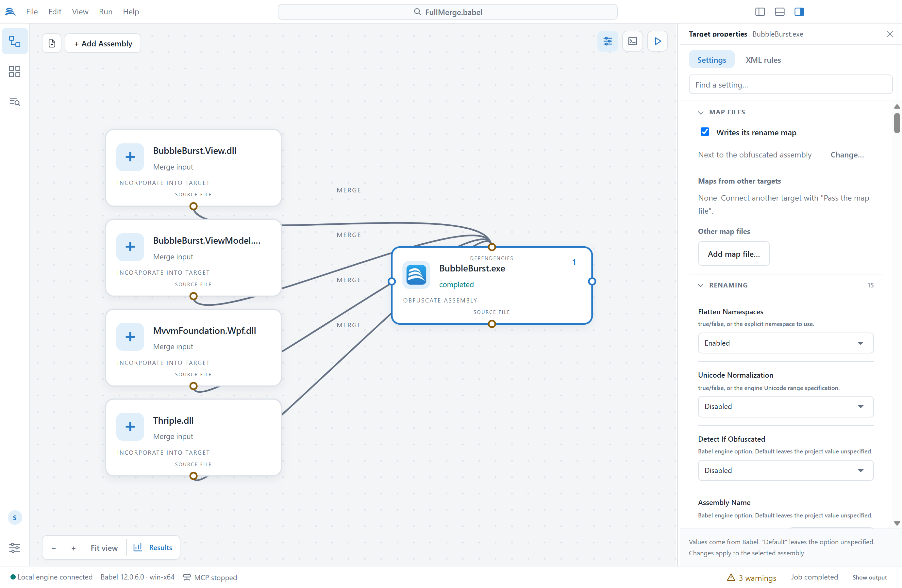902x588 pixels.
Task: Open the search list sidebar icon
Action: [15, 102]
